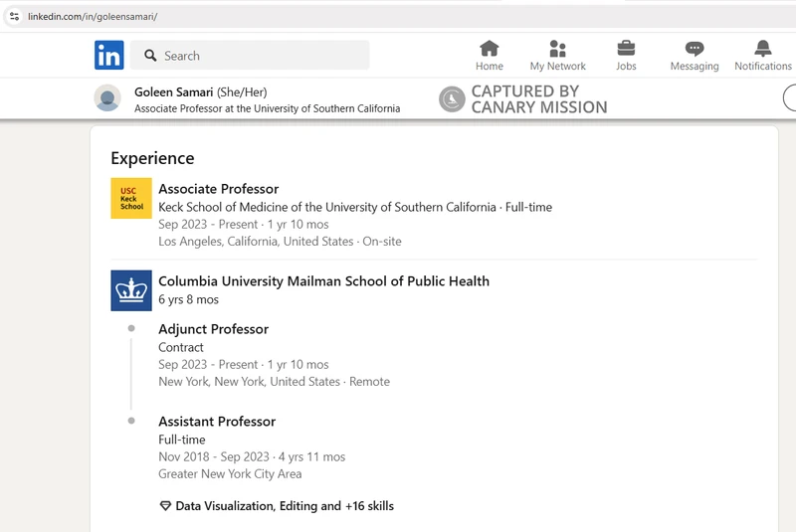Open the Columbia University crown logo
This screenshot has width=796, height=532.
[131, 290]
